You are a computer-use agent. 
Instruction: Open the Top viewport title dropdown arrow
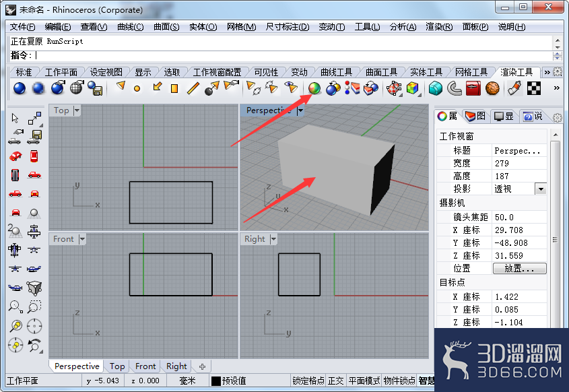[x=77, y=110]
